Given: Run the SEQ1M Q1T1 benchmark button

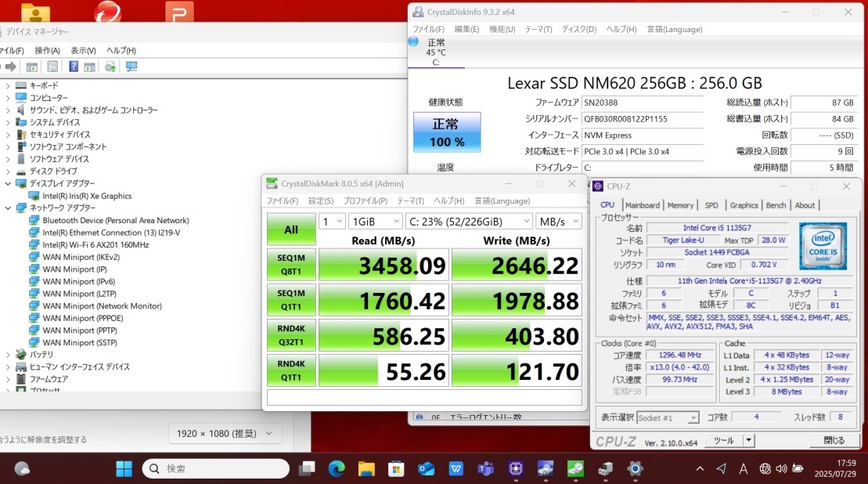Looking at the screenshot, I should 291,300.
